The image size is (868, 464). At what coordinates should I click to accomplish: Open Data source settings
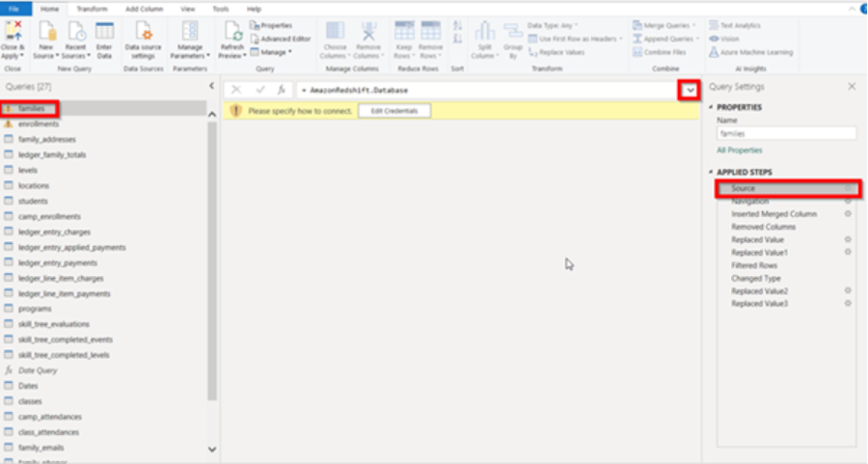(143, 41)
